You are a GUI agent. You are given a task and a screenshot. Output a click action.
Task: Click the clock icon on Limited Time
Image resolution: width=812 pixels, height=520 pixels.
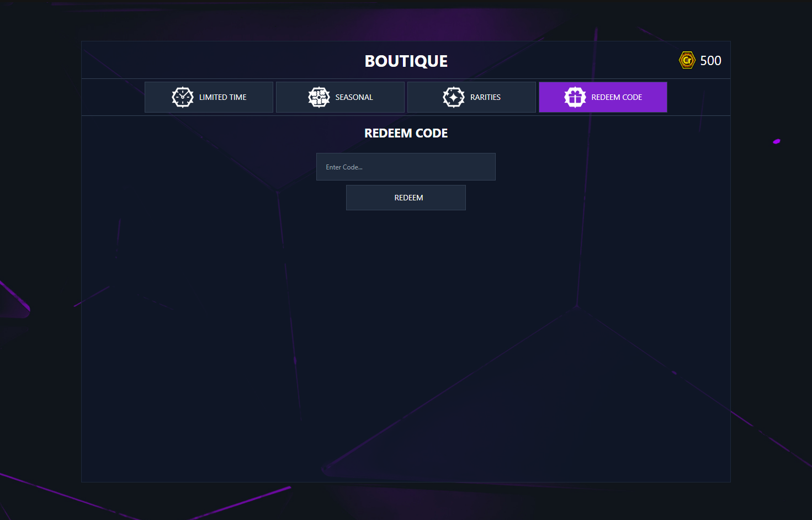183,97
